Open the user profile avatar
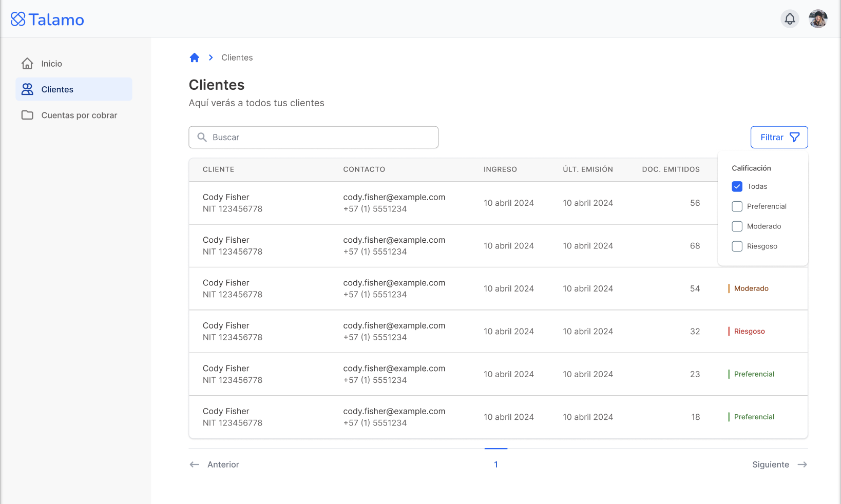The height and width of the screenshot is (504, 841). (x=818, y=19)
